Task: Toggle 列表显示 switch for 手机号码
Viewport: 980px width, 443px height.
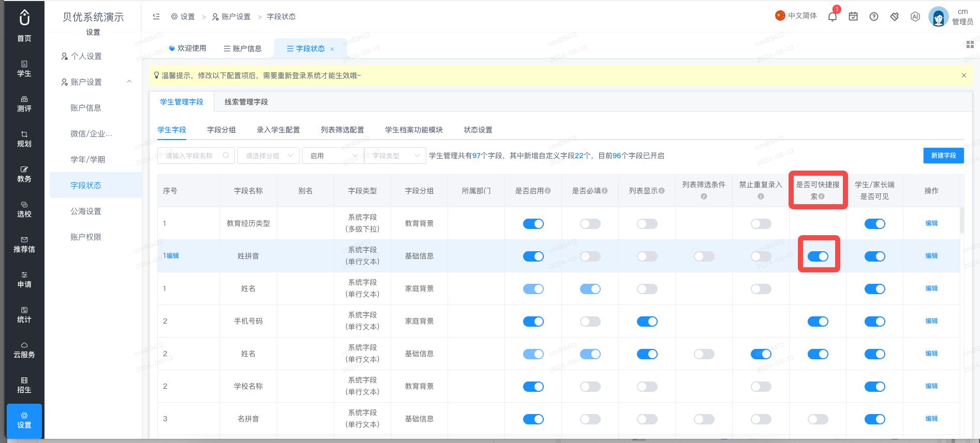Action: 647,322
